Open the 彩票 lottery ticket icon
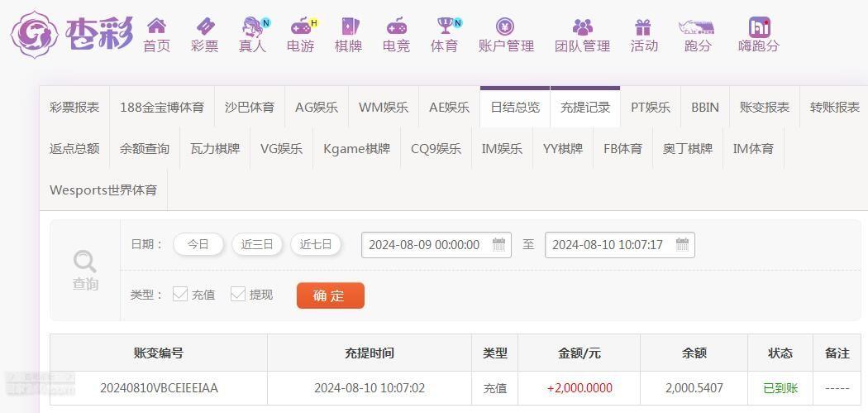The width and height of the screenshot is (868, 413). (x=205, y=26)
